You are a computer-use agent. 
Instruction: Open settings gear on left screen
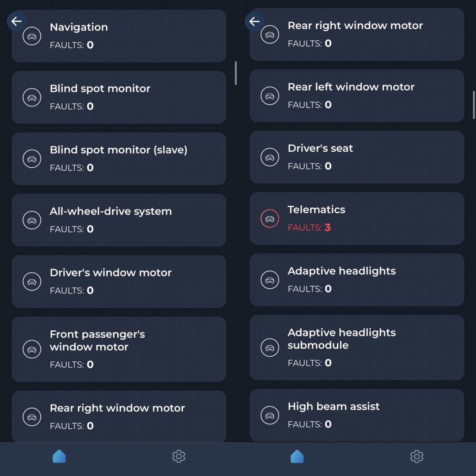(x=178, y=456)
